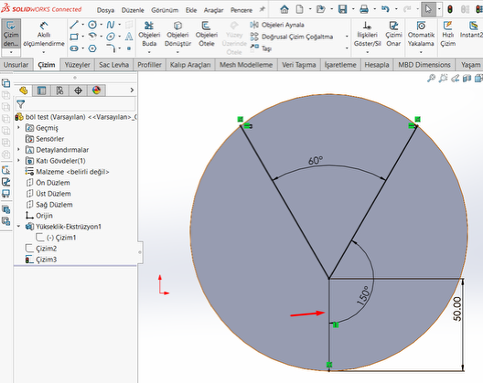Image resolution: width=484 pixels, height=384 pixels.
Task: Open Akıllı ölçümlendirme dropdown arrow
Action: click(x=44, y=52)
